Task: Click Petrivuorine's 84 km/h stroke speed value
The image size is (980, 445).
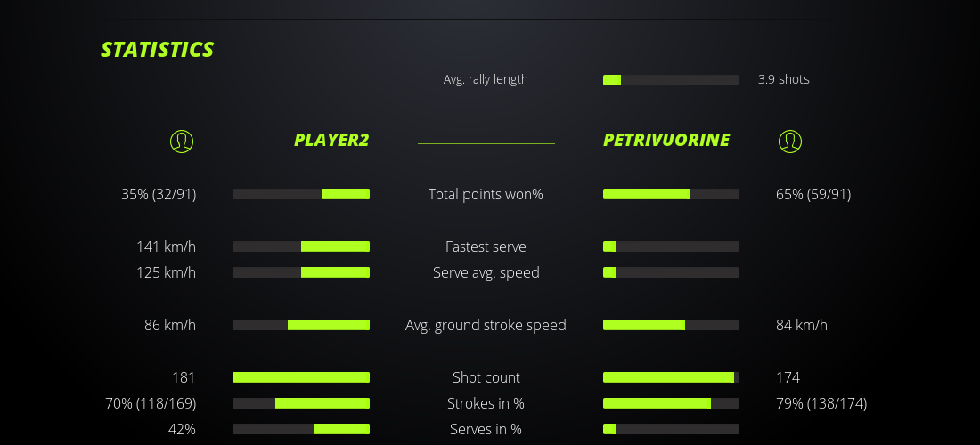Action: tap(802, 325)
